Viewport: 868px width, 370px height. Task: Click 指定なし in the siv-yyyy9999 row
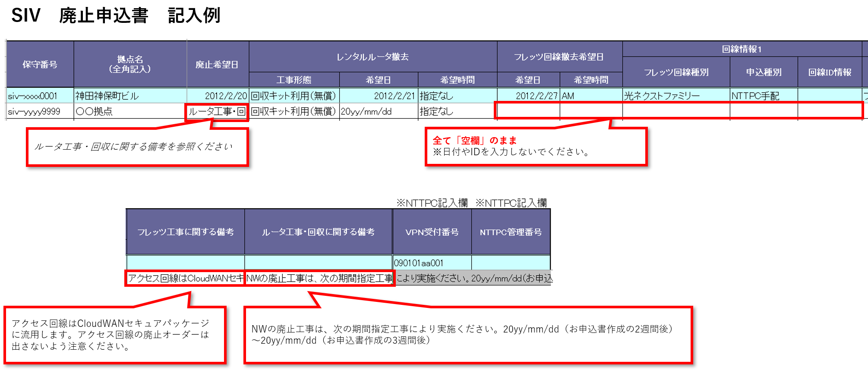pos(458,111)
